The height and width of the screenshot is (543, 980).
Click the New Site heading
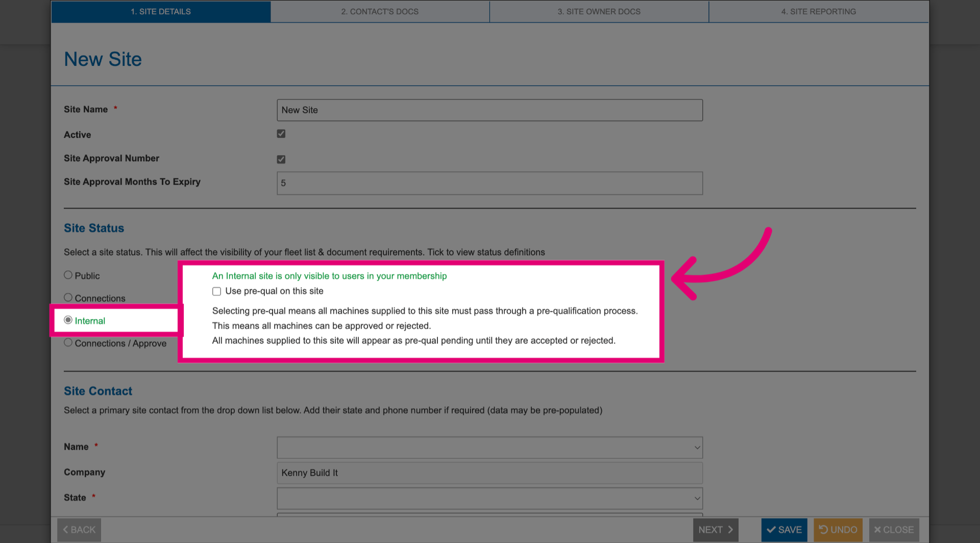103,59
